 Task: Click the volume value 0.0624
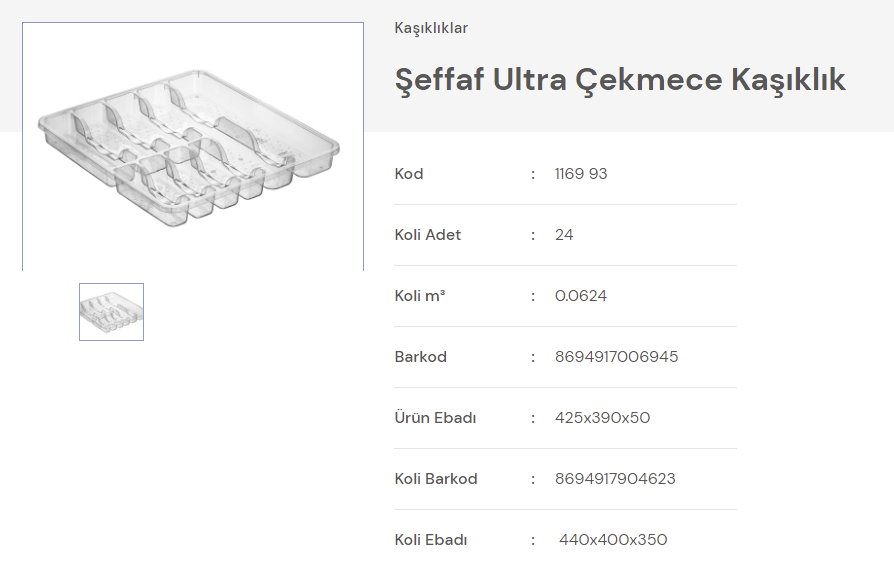click(x=581, y=296)
